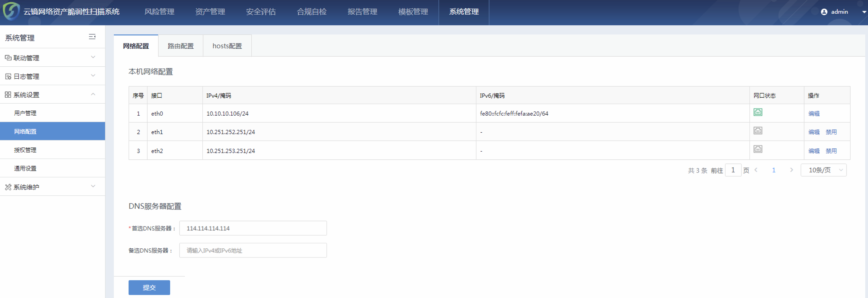Image resolution: width=868 pixels, height=298 pixels.
Task: Click 编辑 for the eth2 row
Action: click(814, 151)
